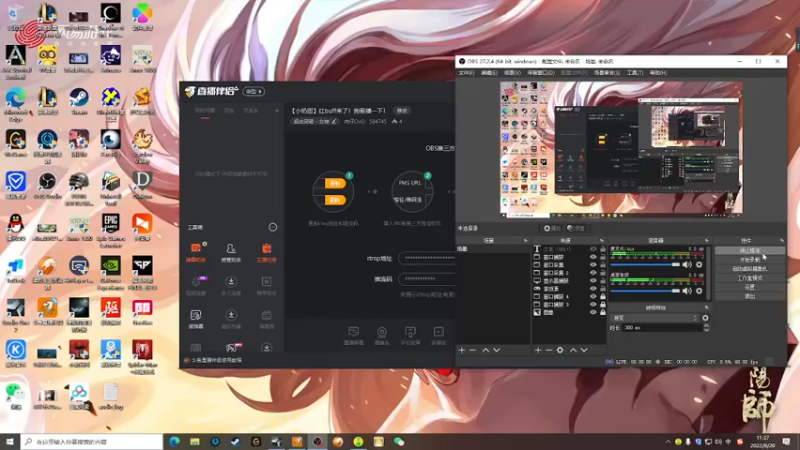Move the scene up with the arrow under Scenes
Image resolution: width=800 pixels, height=450 pixels.
pyautogui.click(x=486, y=350)
